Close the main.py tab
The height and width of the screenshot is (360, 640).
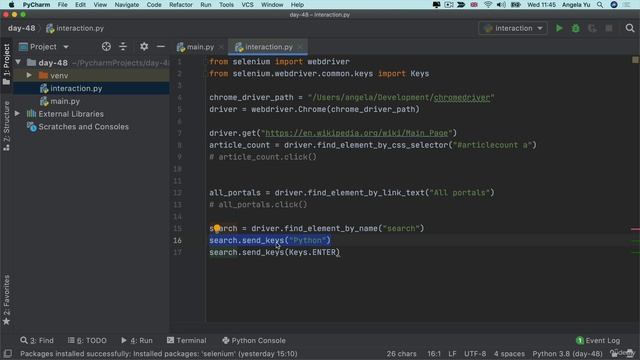click(x=221, y=47)
